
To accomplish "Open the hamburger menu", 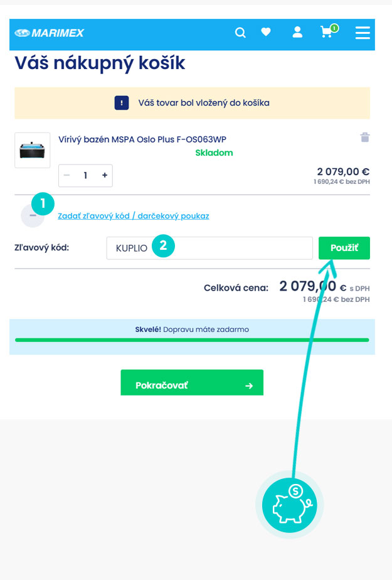I will (x=363, y=33).
